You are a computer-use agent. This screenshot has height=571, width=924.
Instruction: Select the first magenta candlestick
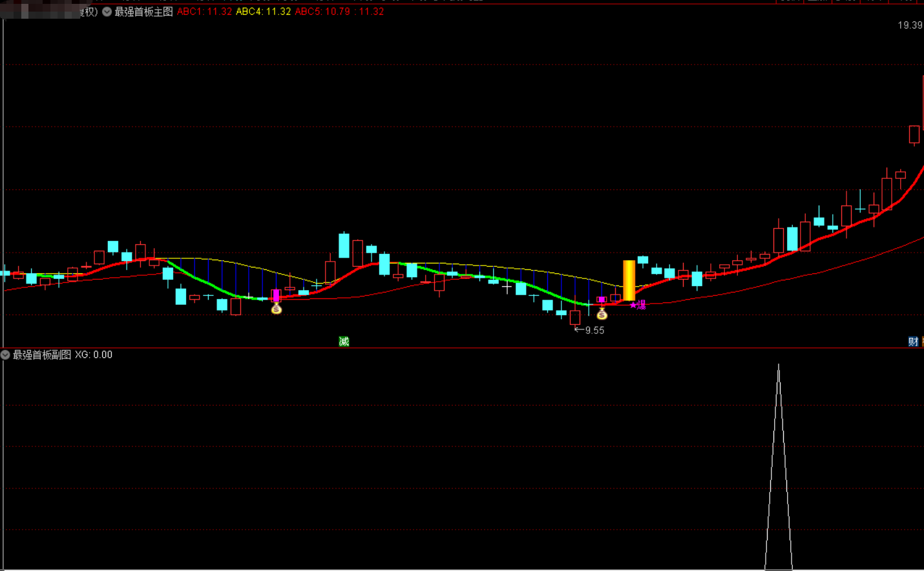click(276, 296)
